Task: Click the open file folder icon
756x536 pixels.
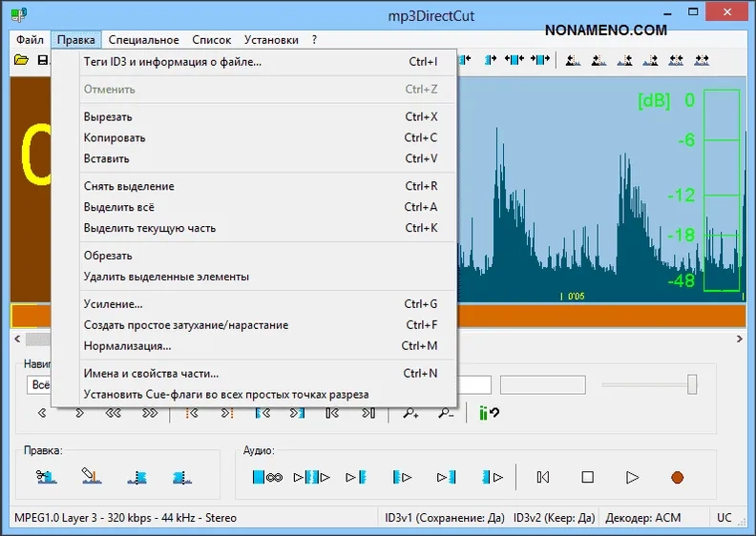Action: pos(21,60)
